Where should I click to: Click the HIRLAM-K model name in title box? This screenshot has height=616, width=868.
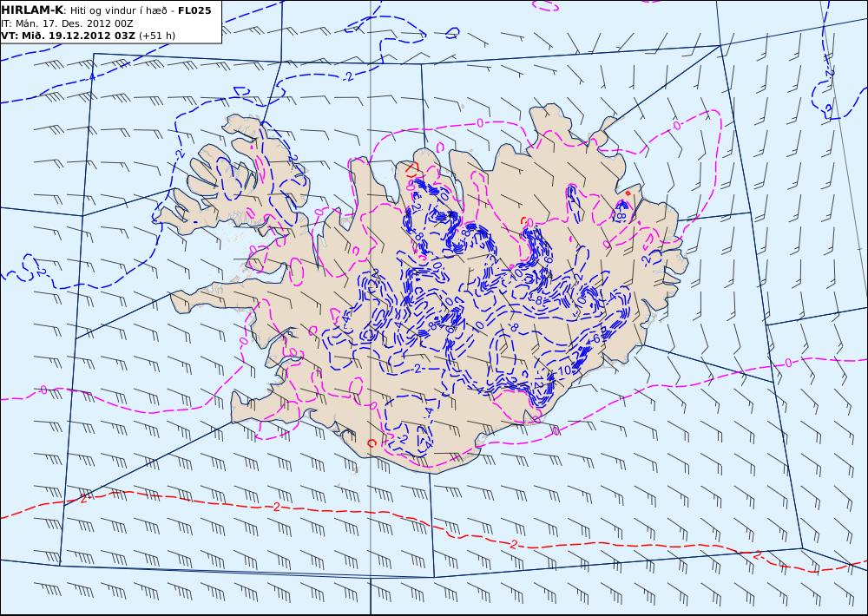[32, 10]
